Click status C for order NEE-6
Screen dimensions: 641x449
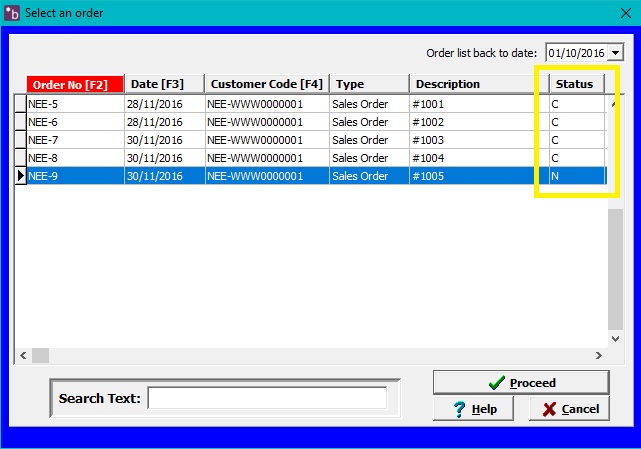pos(577,122)
